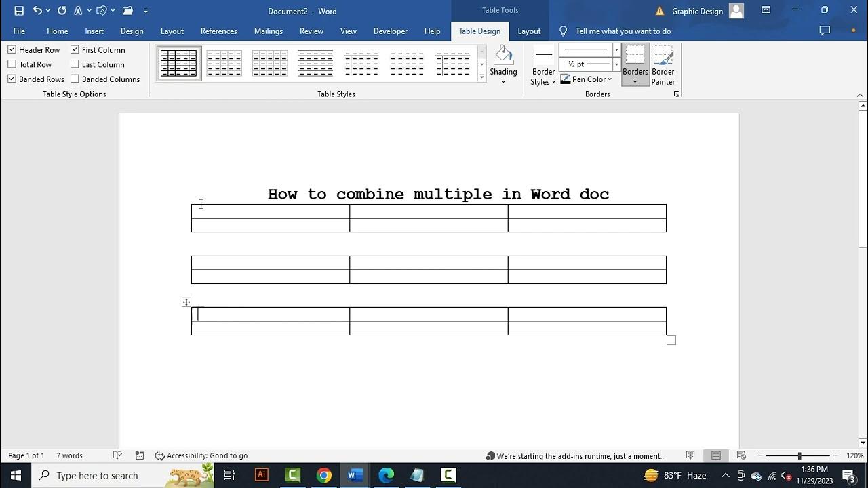
Task: Expand the Borders dropdown arrow
Action: (x=635, y=81)
